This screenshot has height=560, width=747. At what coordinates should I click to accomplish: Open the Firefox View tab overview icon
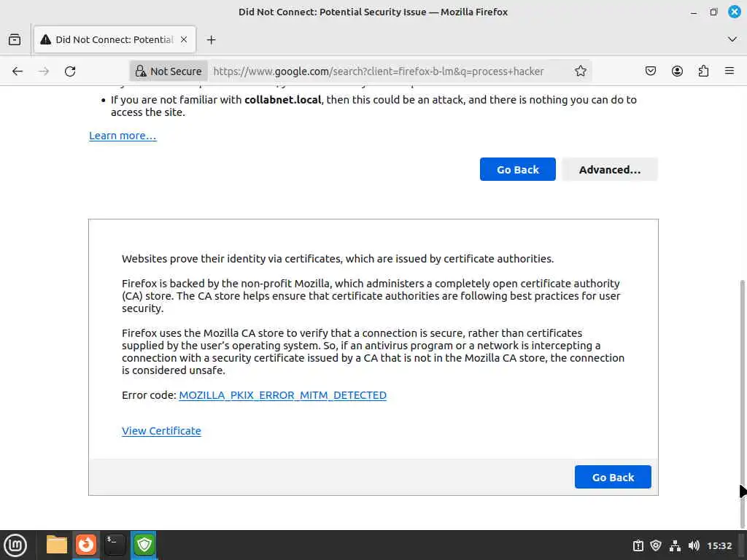pos(15,39)
